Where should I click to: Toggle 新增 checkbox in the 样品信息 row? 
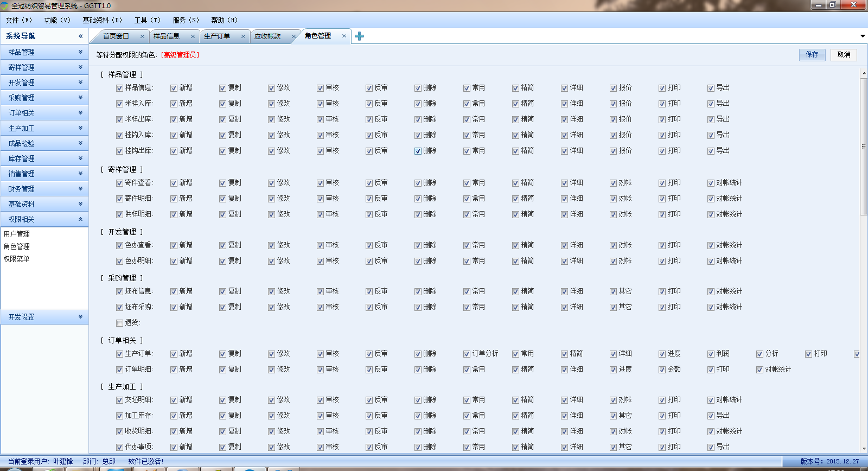click(x=174, y=88)
